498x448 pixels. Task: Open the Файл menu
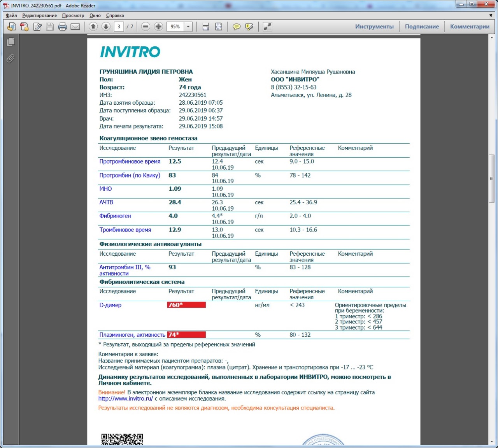[11, 16]
